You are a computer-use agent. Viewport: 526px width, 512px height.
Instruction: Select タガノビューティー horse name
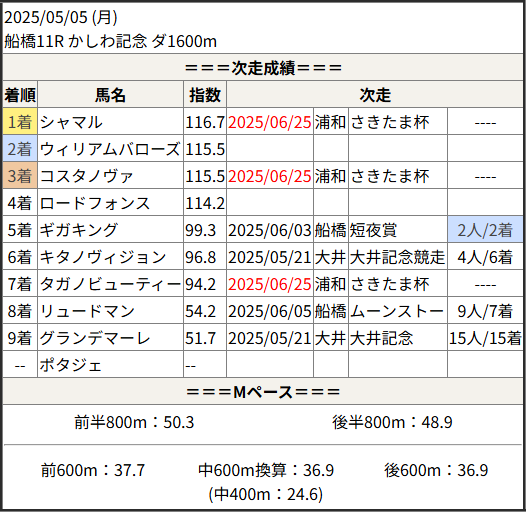(x=110, y=285)
